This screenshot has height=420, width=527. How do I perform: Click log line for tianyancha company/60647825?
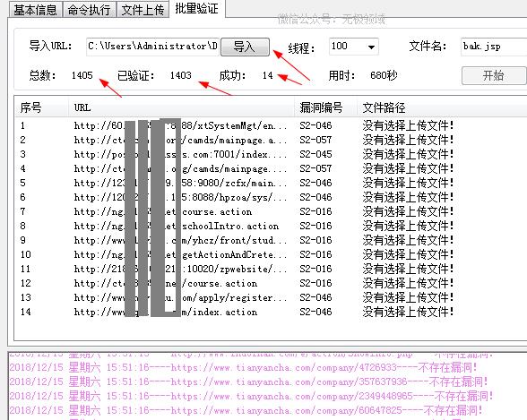click(246, 410)
